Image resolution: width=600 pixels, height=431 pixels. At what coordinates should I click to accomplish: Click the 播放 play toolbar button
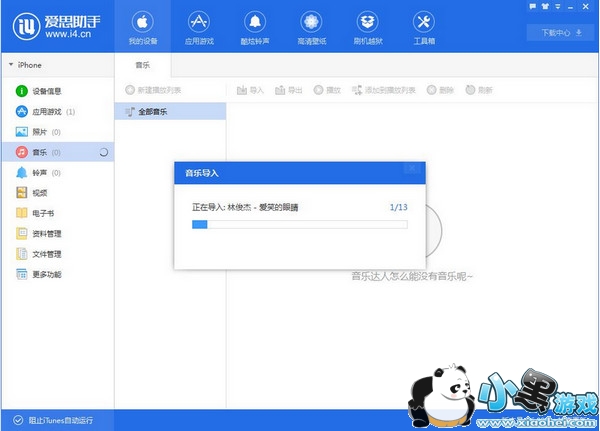coord(327,90)
